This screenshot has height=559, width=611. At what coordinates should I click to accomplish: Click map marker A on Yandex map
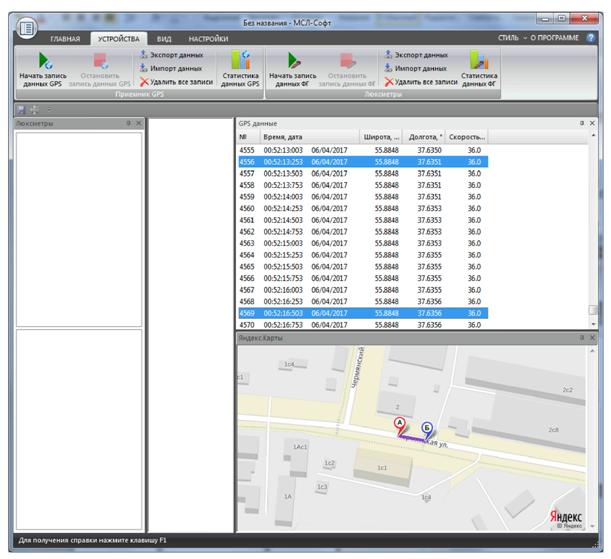400,425
